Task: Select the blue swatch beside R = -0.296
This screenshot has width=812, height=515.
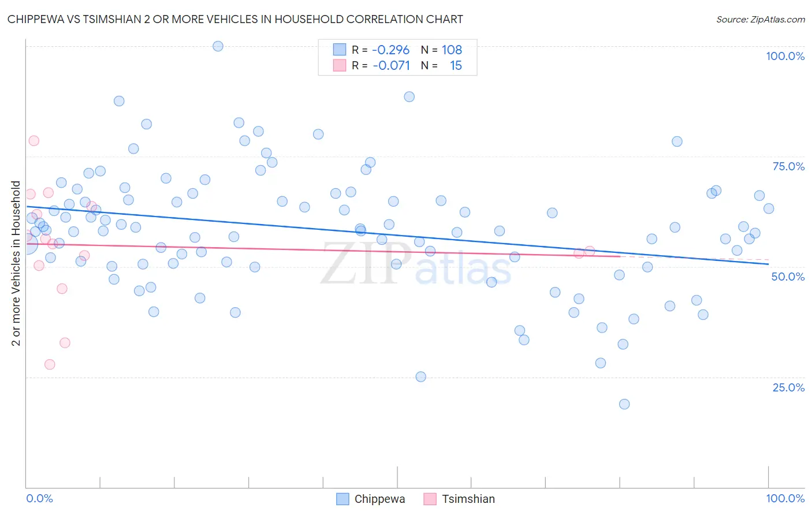Action: [339, 50]
